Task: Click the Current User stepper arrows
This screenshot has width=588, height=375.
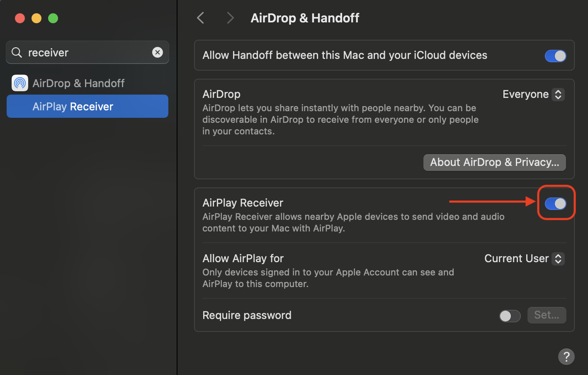Action: pos(558,258)
